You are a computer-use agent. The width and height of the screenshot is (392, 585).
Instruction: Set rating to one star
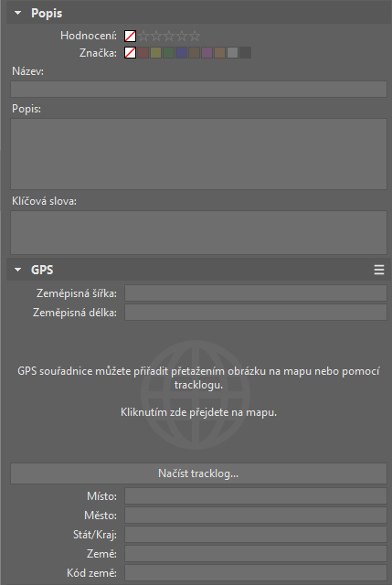(143, 37)
